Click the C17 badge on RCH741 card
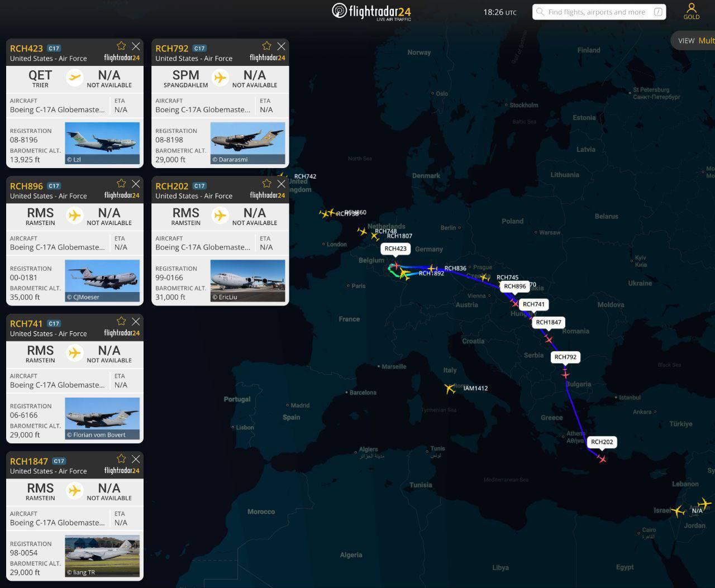This screenshot has width=715, height=588. [x=54, y=323]
